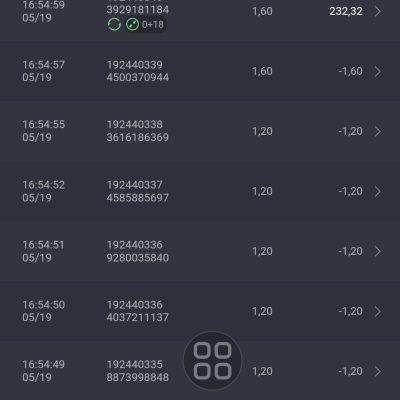Expand the 232,32 win entry chevron
400x400 pixels.
(378, 11)
